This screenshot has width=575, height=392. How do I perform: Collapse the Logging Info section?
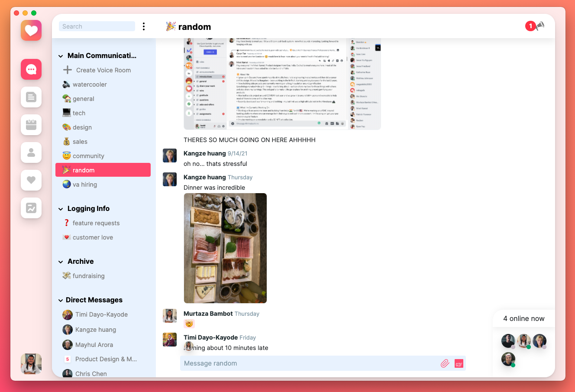[x=61, y=209]
